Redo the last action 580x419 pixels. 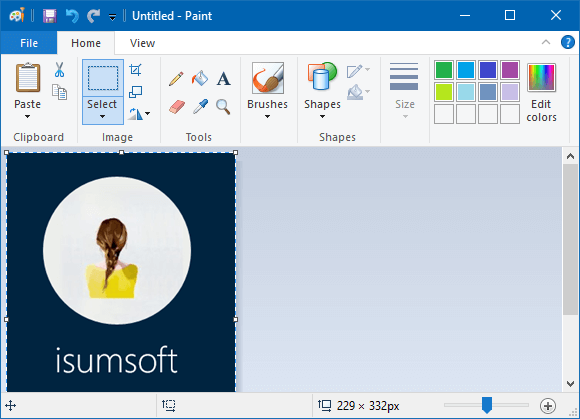coord(94,16)
